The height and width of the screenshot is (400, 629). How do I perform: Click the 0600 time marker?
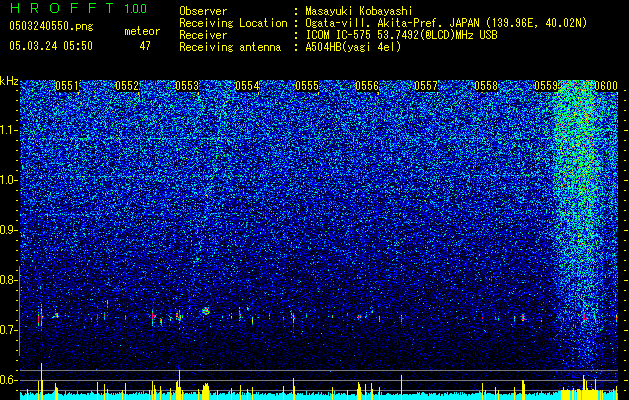click(606, 86)
